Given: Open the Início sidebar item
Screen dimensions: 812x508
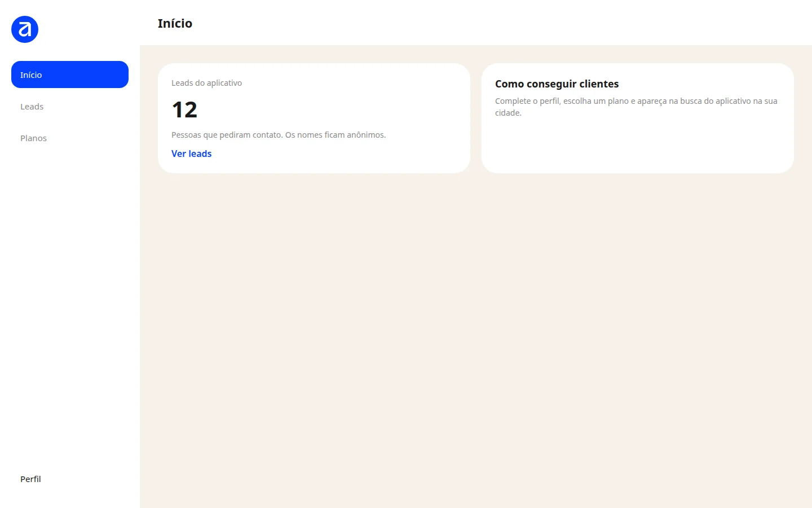Looking at the screenshot, I should pos(70,75).
